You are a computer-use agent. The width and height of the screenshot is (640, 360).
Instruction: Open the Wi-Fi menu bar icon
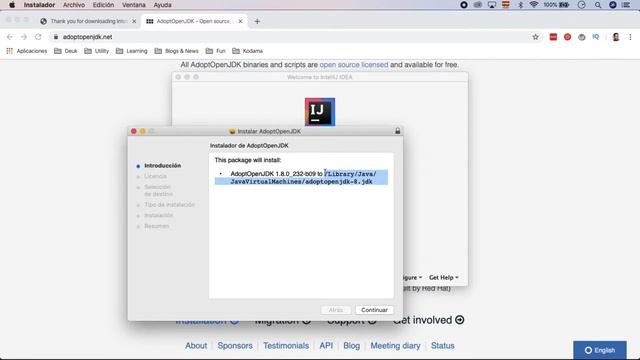pos(533,5)
